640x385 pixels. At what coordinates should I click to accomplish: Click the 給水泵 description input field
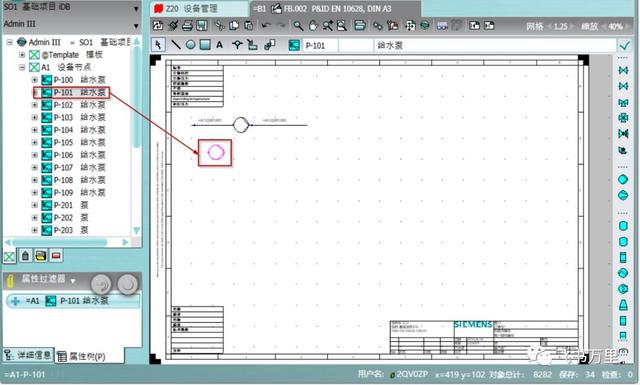point(495,45)
